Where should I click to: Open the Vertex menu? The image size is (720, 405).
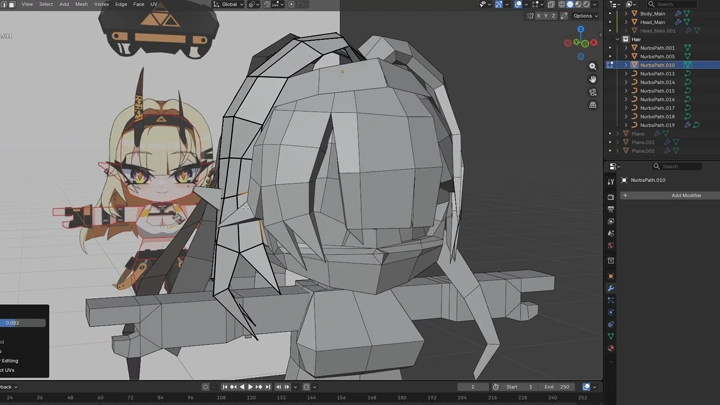click(101, 4)
